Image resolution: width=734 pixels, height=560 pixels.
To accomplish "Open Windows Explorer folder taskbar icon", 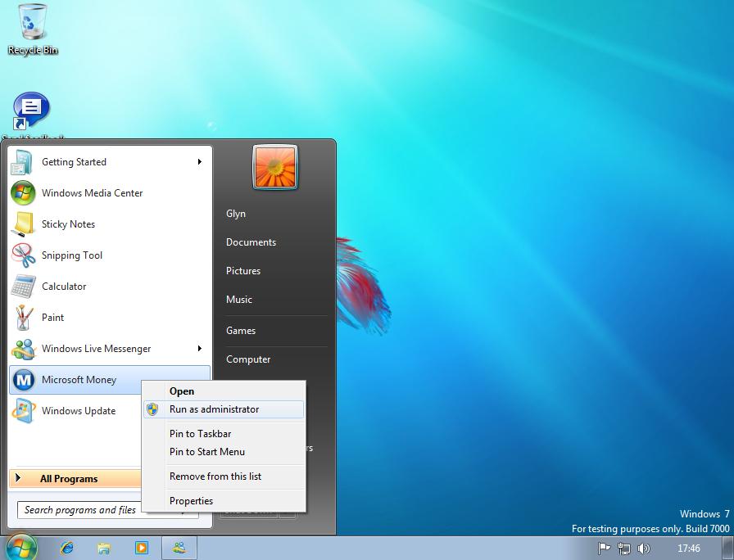I will (104, 548).
